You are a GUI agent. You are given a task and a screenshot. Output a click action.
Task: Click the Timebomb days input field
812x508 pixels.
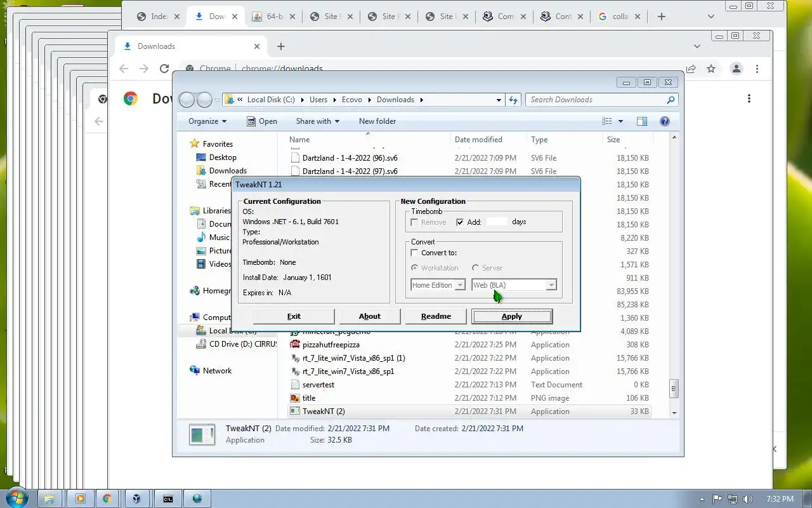[x=497, y=222]
